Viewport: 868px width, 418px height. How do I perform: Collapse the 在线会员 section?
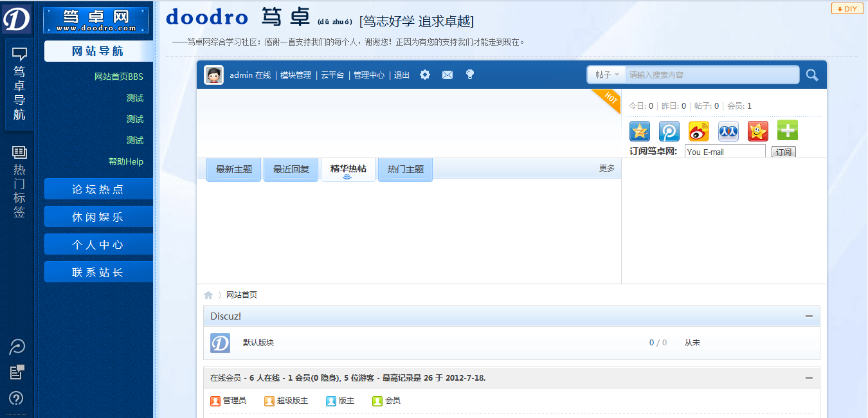pos(809,377)
